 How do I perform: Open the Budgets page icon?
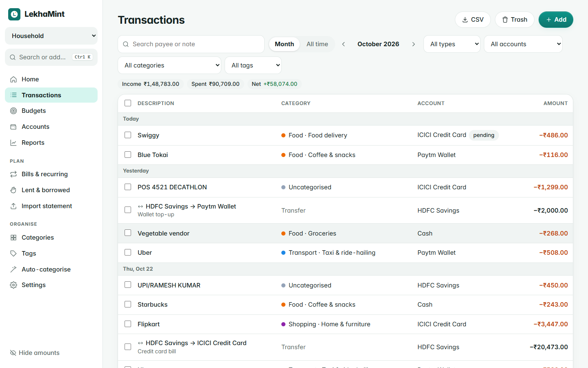13,111
